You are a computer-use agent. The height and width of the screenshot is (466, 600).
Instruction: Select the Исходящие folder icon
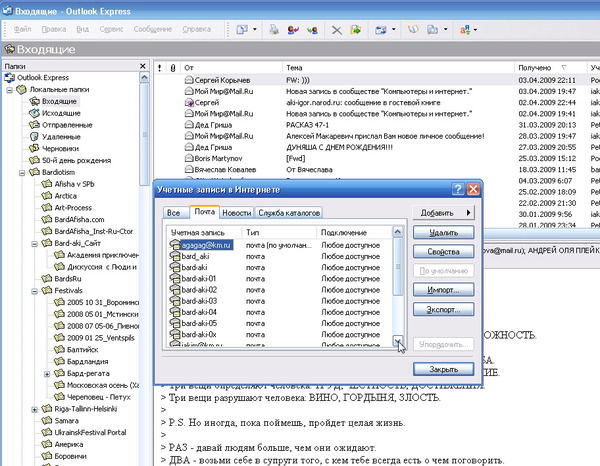tap(34, 113)
